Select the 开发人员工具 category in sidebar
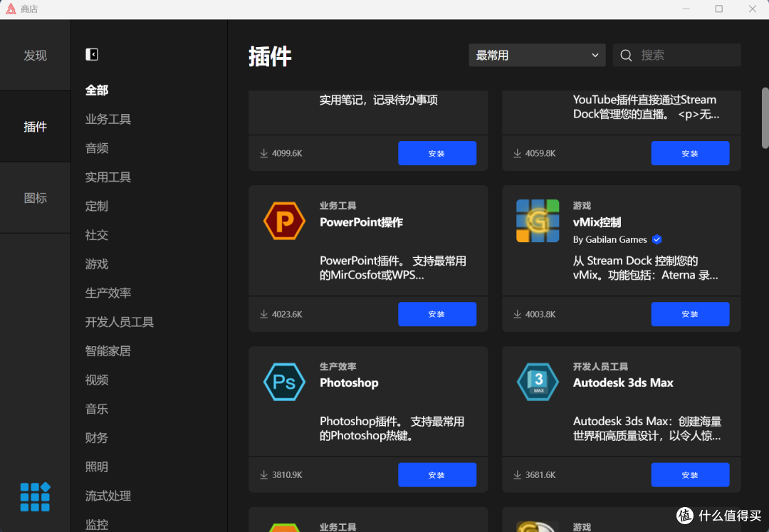This screenshot has width=769, height=532. 119,322
